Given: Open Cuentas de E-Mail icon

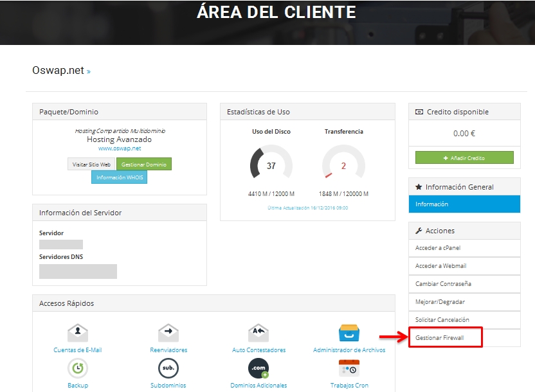Looking at the screenshot, I should [x=77, y=334].
